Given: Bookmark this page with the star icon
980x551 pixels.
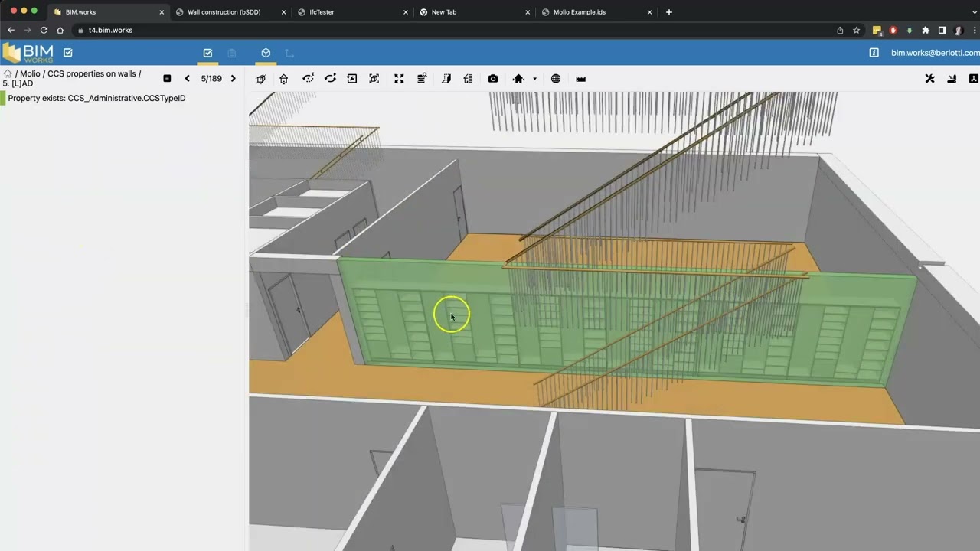Looking at the screenshot, I should (856, 30).
